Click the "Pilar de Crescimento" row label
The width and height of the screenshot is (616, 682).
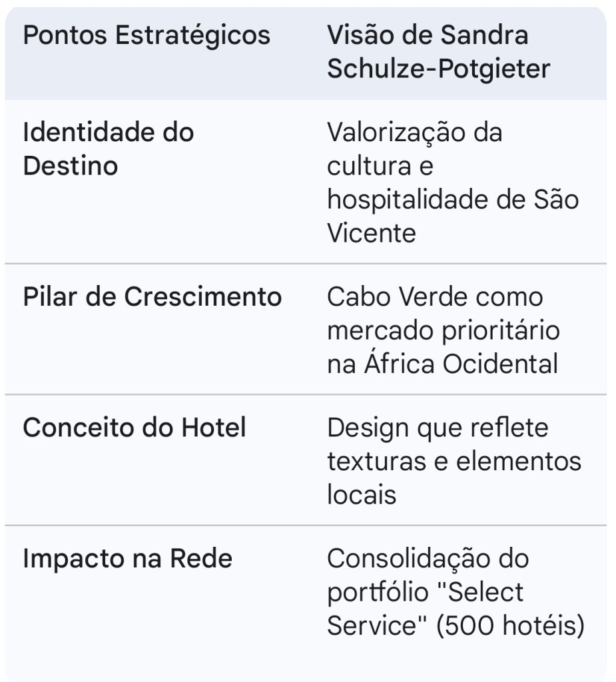click(x=152, y=297)
